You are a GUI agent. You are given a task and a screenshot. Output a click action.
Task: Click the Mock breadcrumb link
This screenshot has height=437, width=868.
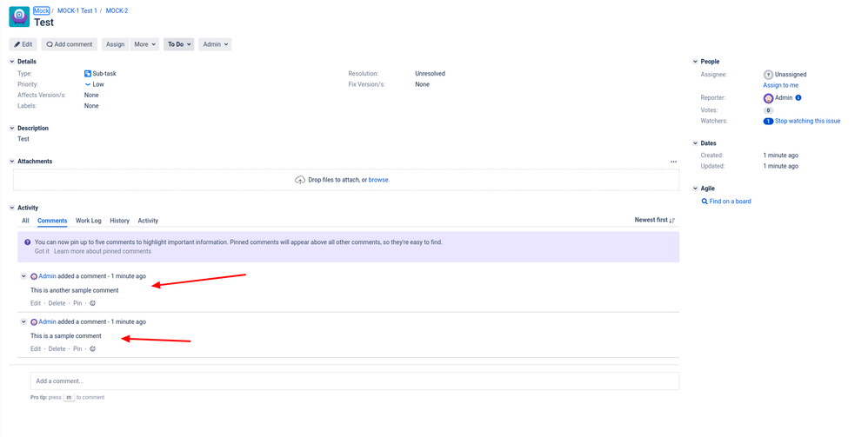42,10
